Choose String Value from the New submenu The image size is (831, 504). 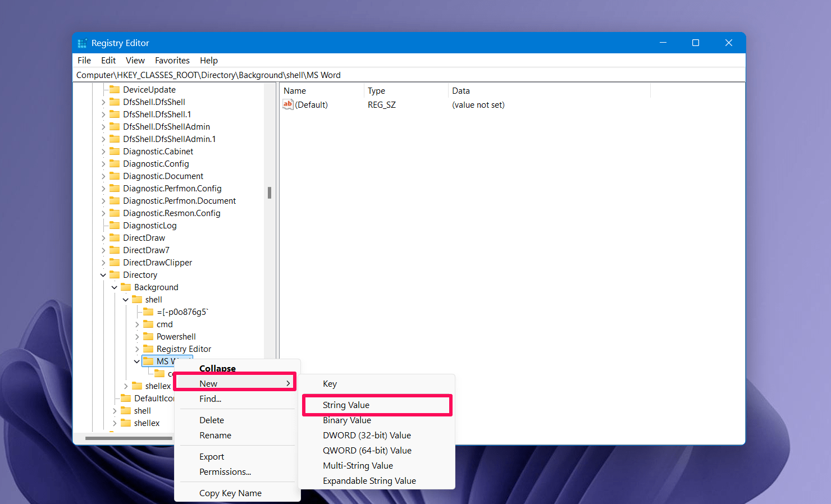377,405
